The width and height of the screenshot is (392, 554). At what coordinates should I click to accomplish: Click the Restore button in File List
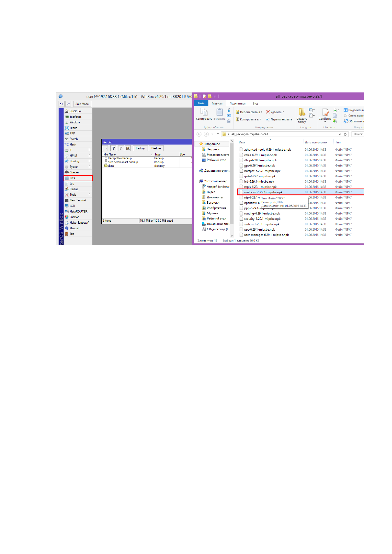[156, 148]
